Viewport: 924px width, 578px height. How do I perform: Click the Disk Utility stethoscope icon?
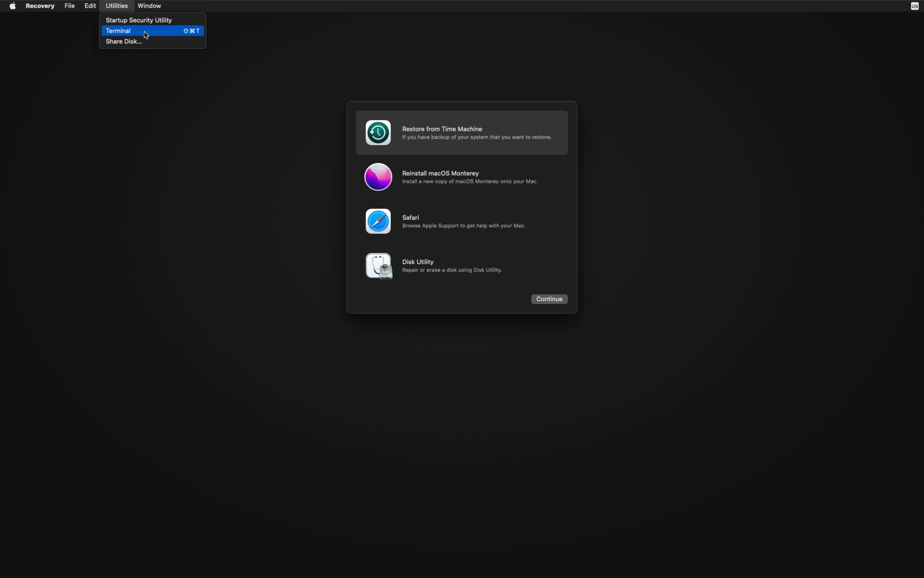[378, 266]
